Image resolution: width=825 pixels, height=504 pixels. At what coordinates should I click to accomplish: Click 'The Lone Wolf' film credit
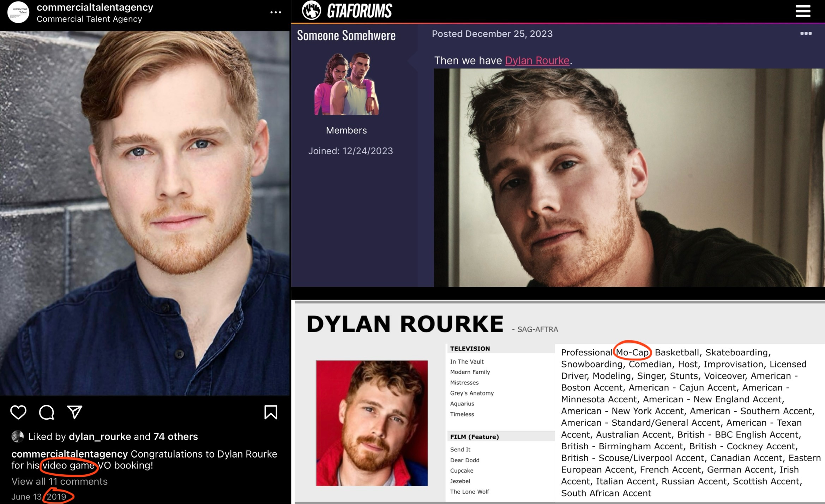click(x=470, y=492)
